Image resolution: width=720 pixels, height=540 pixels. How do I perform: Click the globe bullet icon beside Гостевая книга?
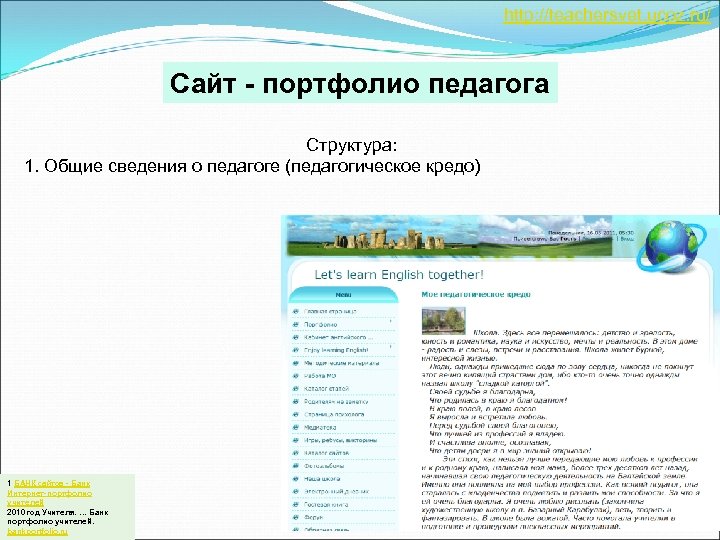(x=296, y=504)
